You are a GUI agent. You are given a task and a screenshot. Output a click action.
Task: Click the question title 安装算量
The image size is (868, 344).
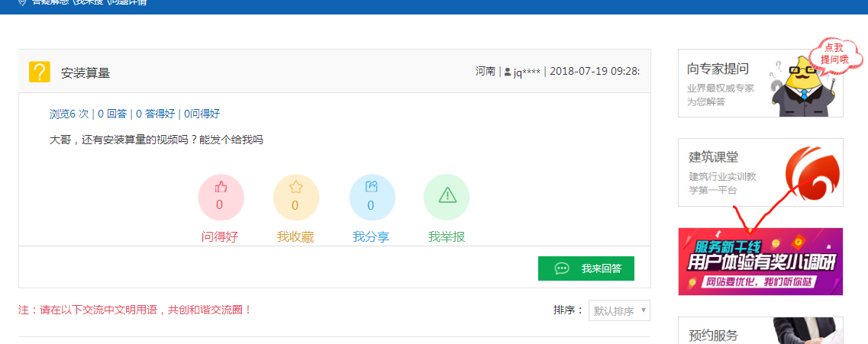coord(86,73)
